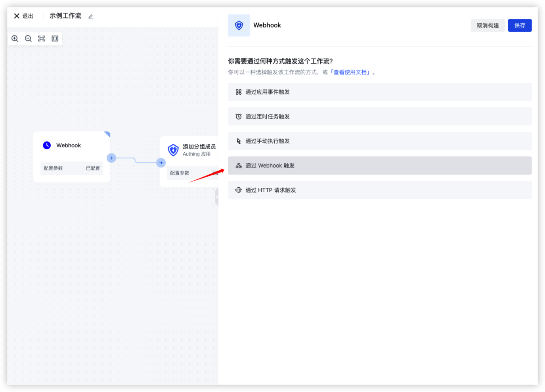Collapse the side panel using edge handle

click(x=217, y=197)
